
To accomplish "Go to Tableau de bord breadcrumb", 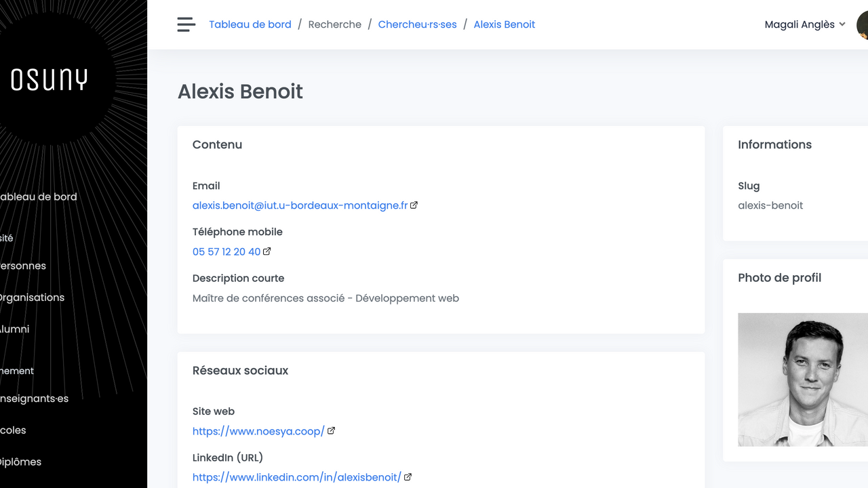I will (x=250, y=24).
